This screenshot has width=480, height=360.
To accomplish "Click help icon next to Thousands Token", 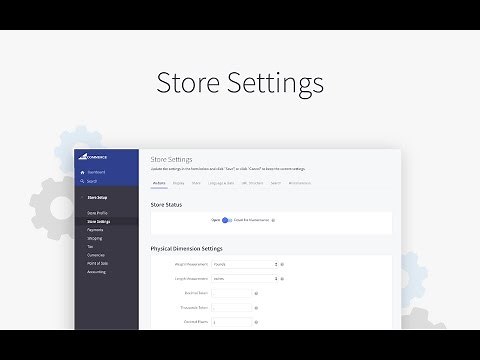I will [x=256, y=308].
